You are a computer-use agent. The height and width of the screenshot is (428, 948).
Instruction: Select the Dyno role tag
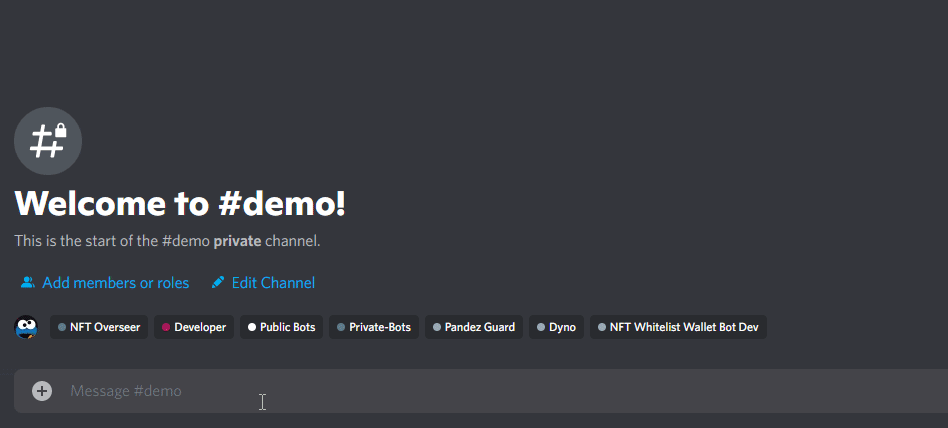[x=557, y=327]
